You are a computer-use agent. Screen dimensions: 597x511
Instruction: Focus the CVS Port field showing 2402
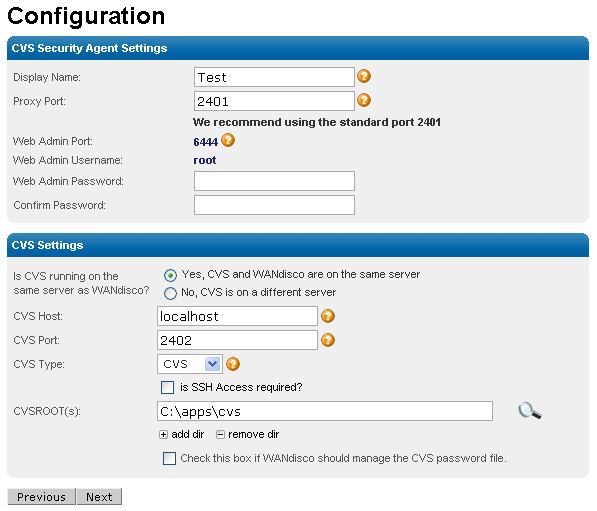pyautogui.click(x=237, y=340)
